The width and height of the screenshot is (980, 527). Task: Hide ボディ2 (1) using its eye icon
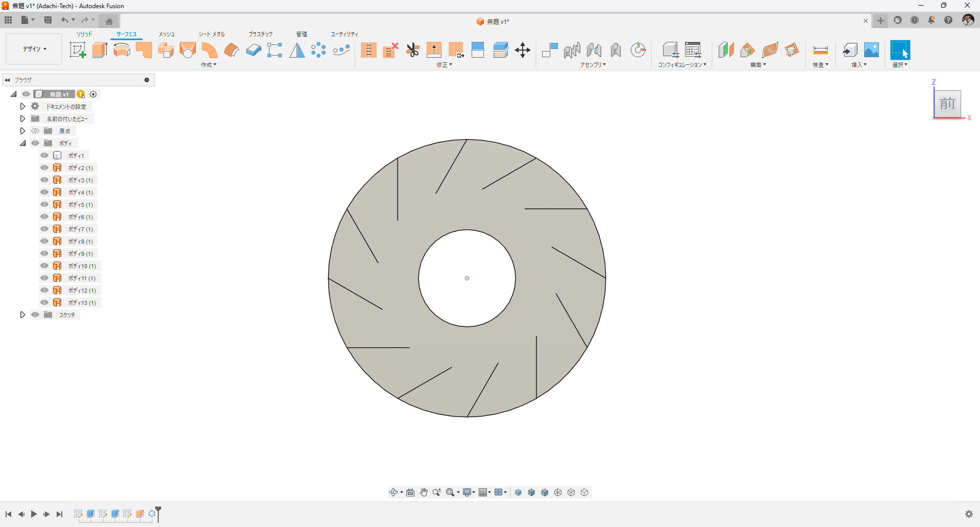pos(44,167)
